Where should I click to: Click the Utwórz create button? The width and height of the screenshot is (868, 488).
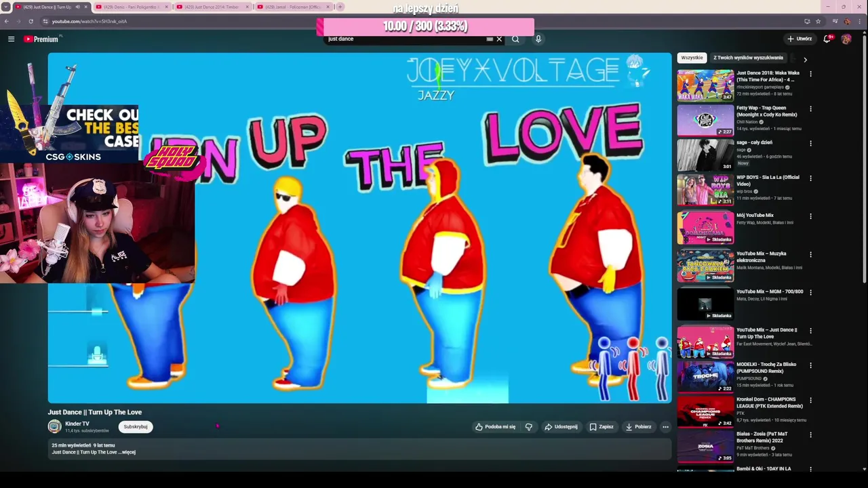coord(800,39)
